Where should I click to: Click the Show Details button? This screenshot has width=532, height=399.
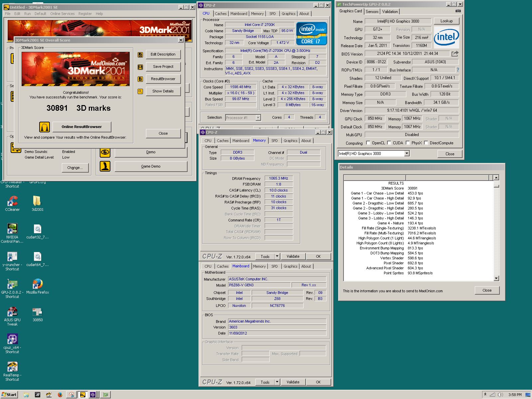[163, 91]
